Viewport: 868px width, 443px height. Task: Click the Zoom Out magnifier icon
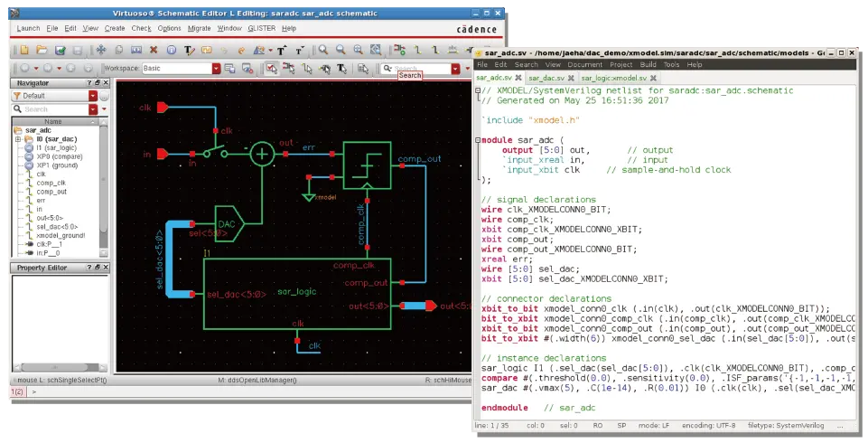[x=341, y=50]
